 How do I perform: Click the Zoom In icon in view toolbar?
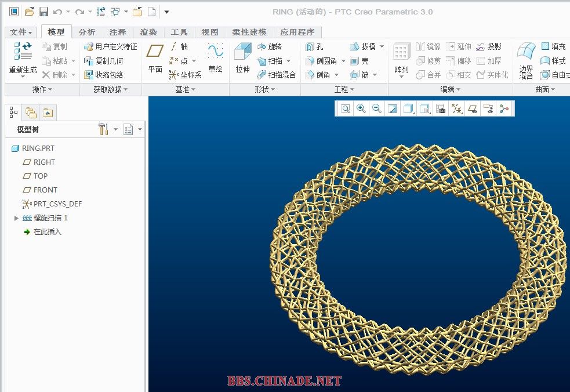click(x=361, y=108)
